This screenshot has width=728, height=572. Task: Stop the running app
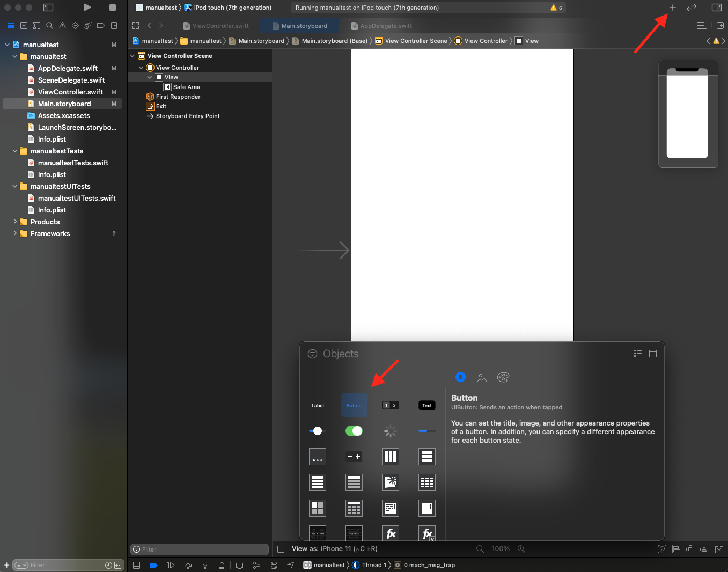[113, 8]
